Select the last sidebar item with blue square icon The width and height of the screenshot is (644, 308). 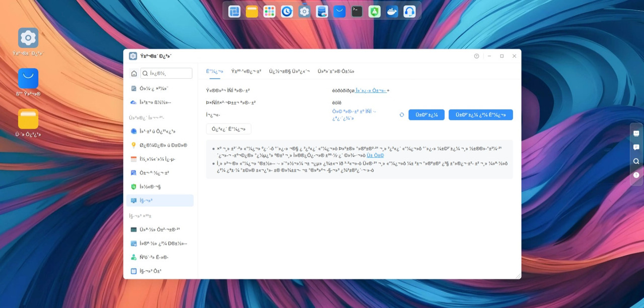coord(160,271)
